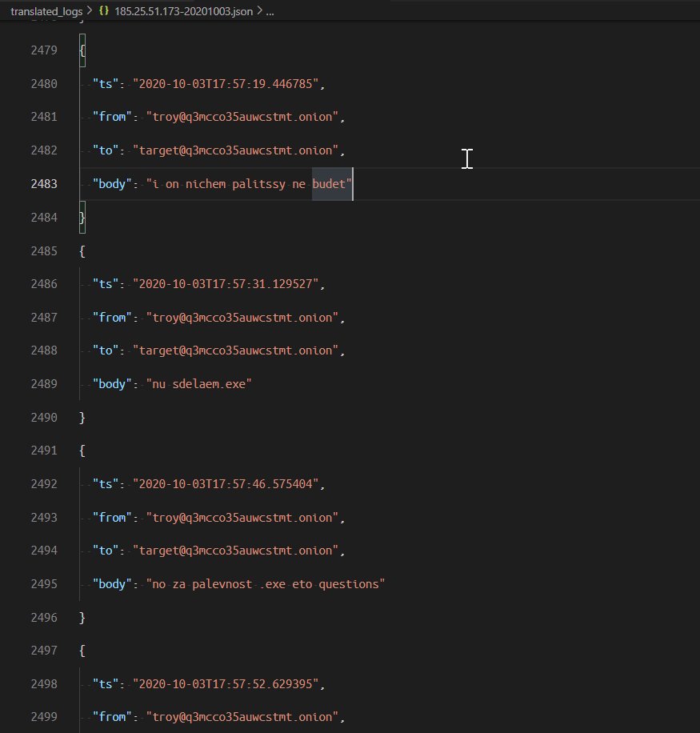This screenshot has height=733, width=700.
Task: Click the body text "nu sdelaem.exe"
Action: point(199,384)
